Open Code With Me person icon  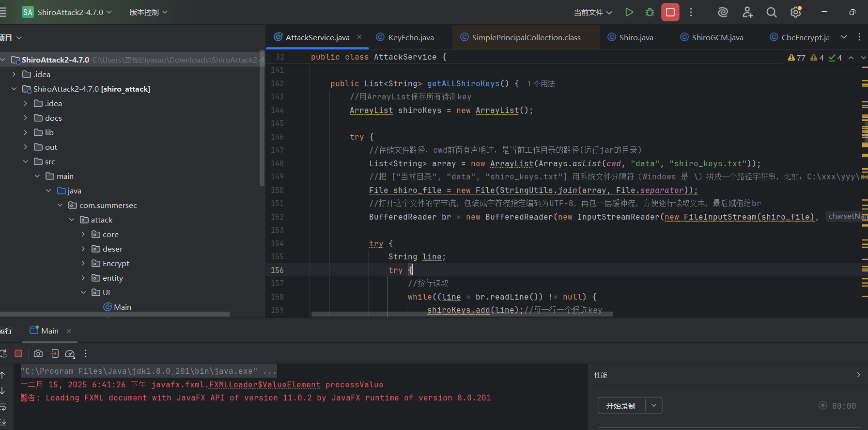(747, 12)
